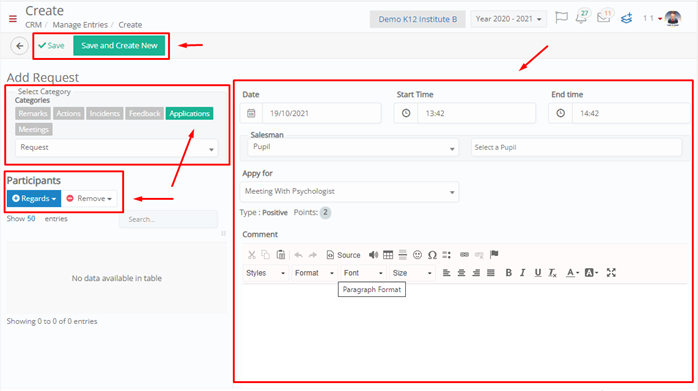Select the Actions category
The height and width of the screenshot is (391, 698).
(69, 114)
